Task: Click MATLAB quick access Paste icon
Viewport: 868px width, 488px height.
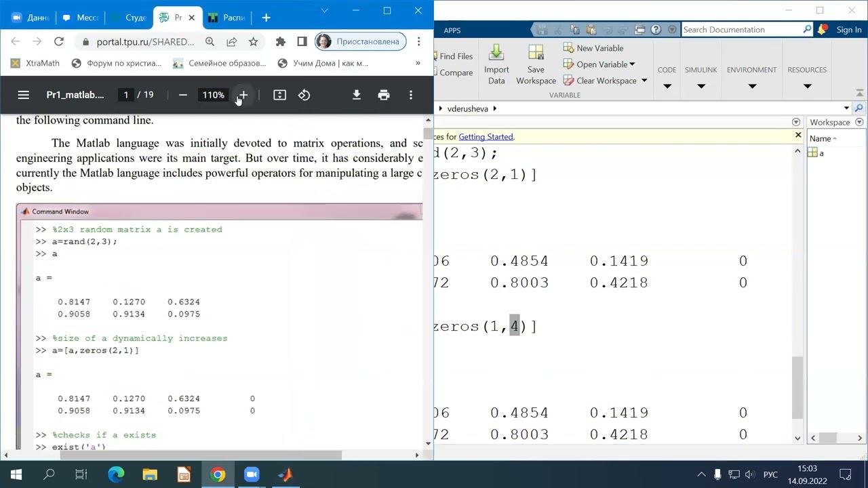Action: point(591,30)
